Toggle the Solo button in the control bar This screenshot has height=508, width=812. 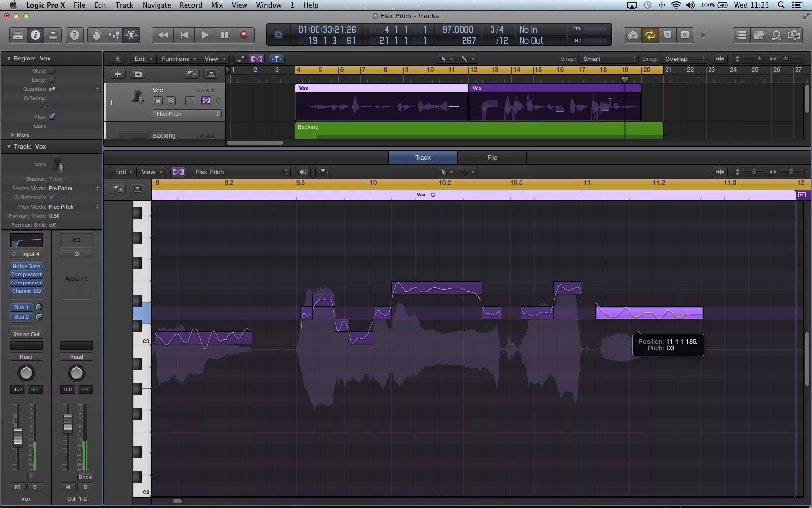coord(685,35)
